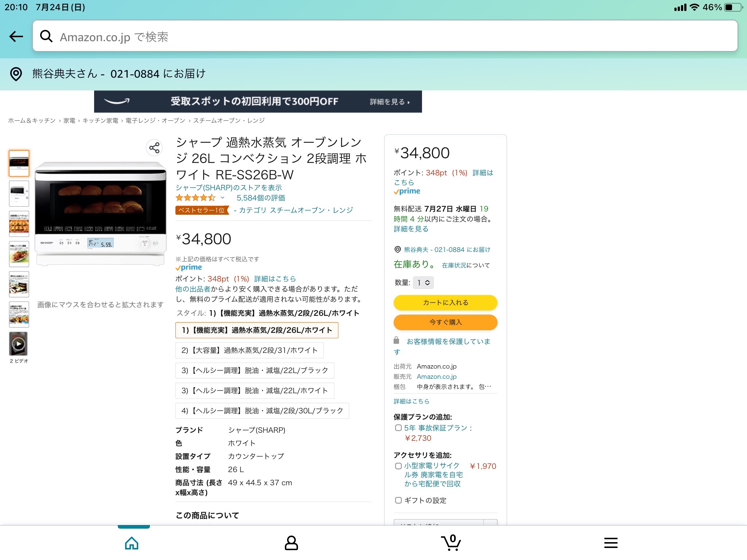Tap the back arrow icon
The image size is (747, 560).
(16, 36)
